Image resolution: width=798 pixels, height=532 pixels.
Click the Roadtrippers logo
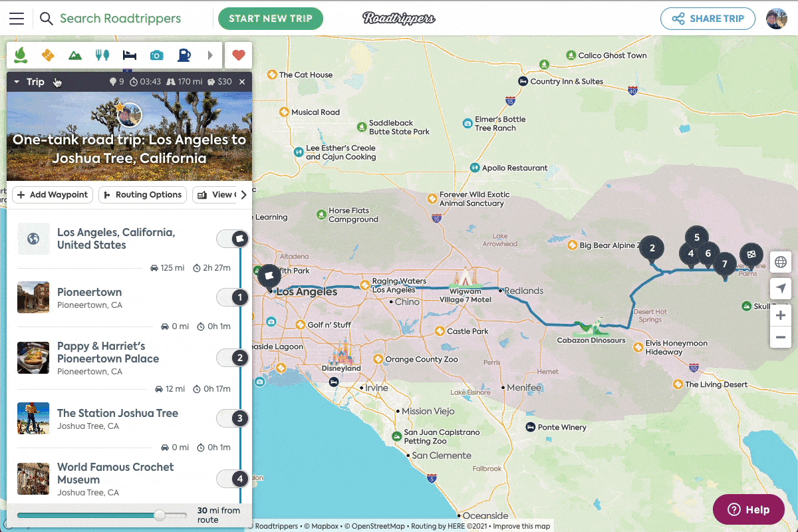(399, 19)
